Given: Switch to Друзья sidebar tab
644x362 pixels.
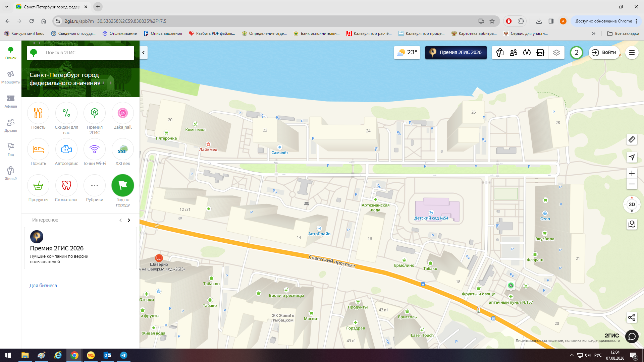Looking at the screenshot, I should point(11,126).
